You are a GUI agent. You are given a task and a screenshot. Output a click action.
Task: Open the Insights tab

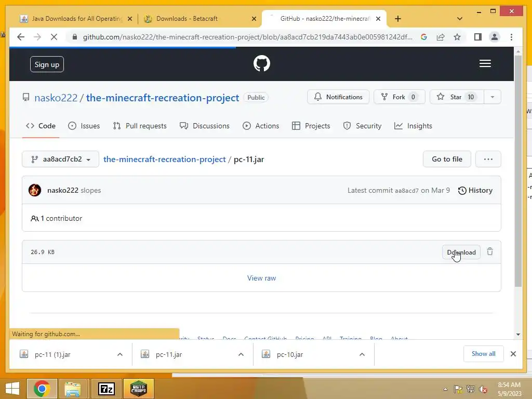click(x=413, y=126)
